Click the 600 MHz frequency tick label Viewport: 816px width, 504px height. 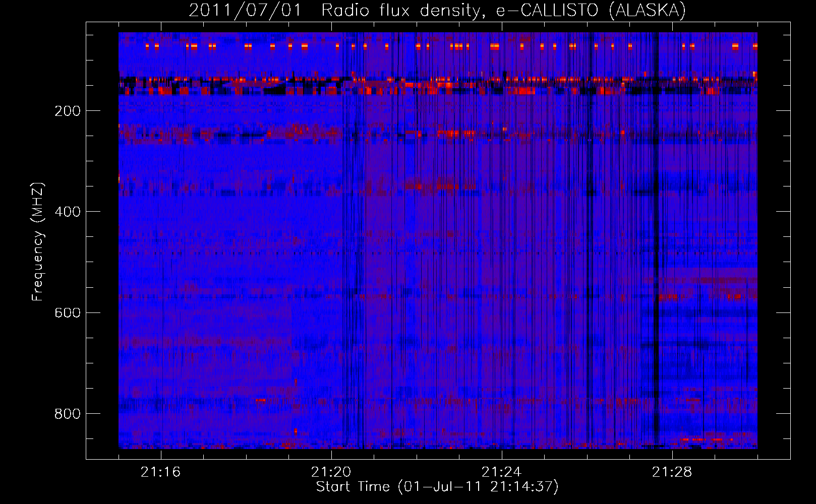(x=68, y=312)
